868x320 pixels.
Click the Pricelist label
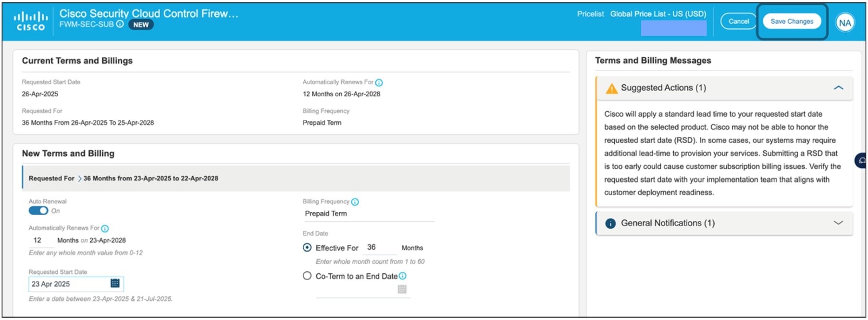coord(590,14)
